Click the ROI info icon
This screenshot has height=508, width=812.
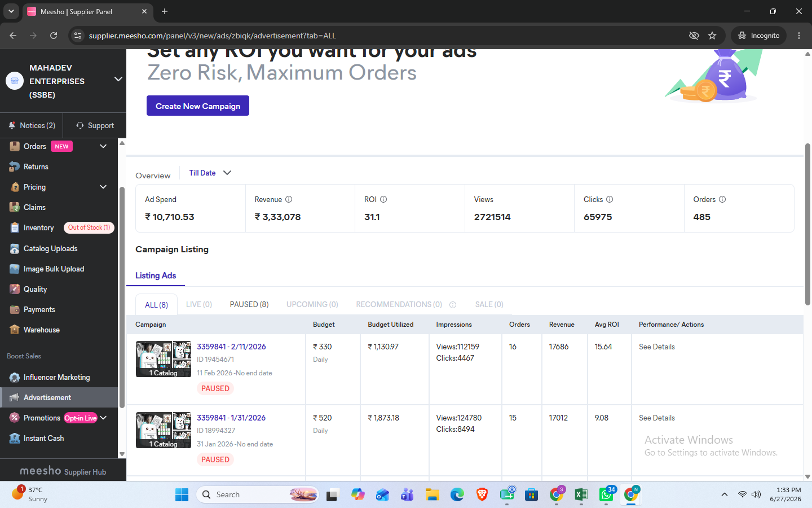[383, 199]
